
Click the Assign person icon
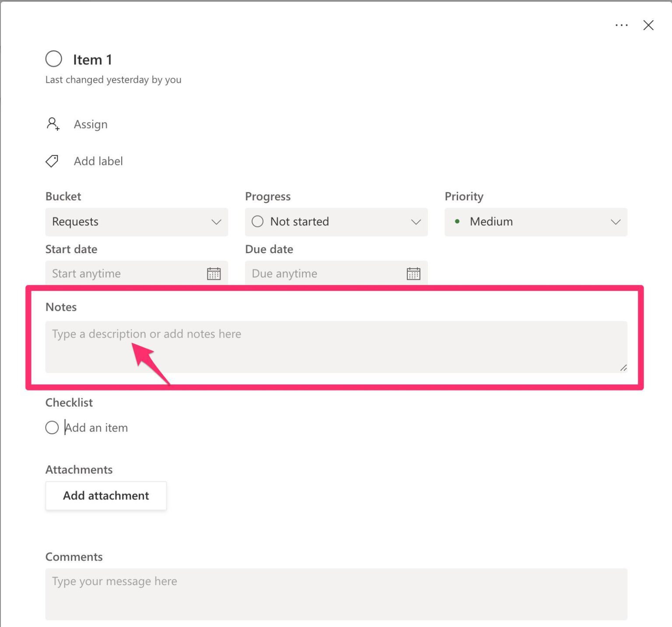(53, 124)
